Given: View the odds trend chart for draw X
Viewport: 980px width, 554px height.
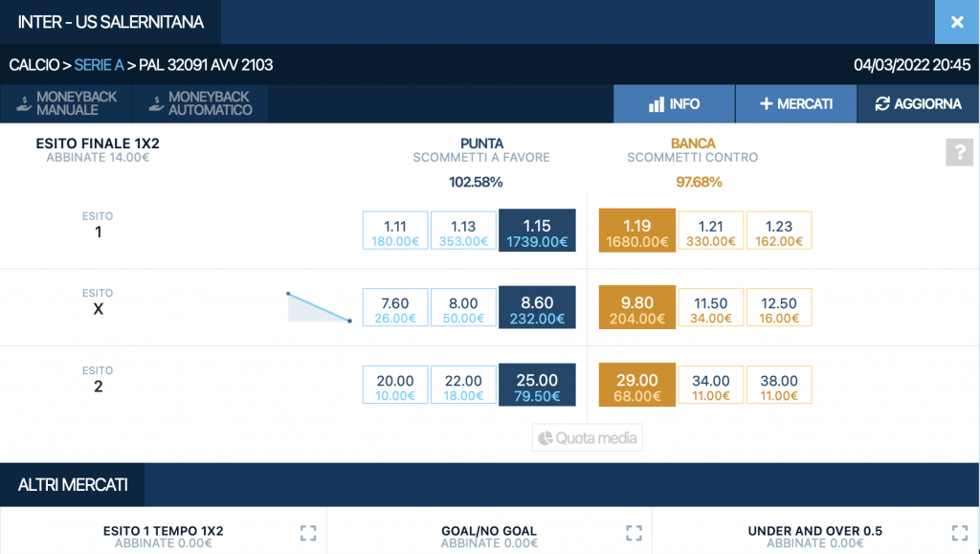Looking at the screenshot, I should tap(319, 307).
